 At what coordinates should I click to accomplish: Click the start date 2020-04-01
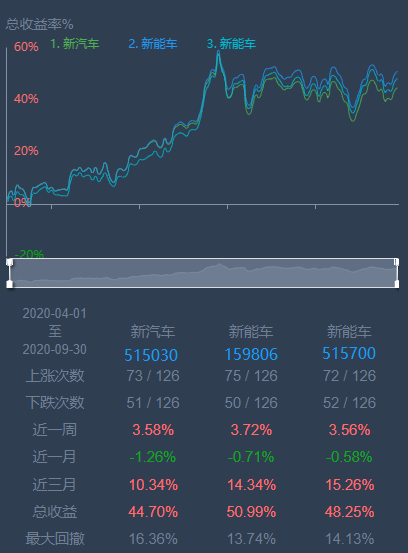54,313
